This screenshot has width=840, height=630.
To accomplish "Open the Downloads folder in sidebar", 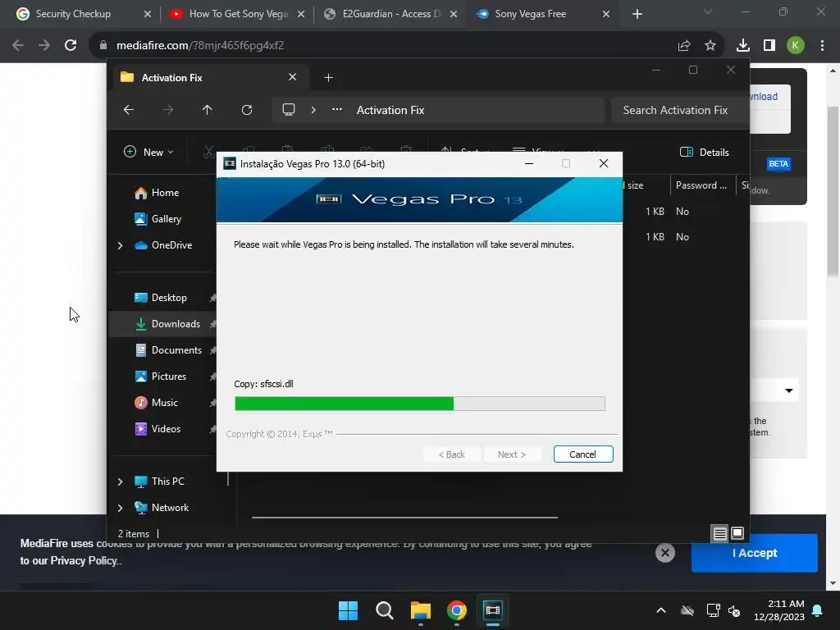I will coord(167,324).
